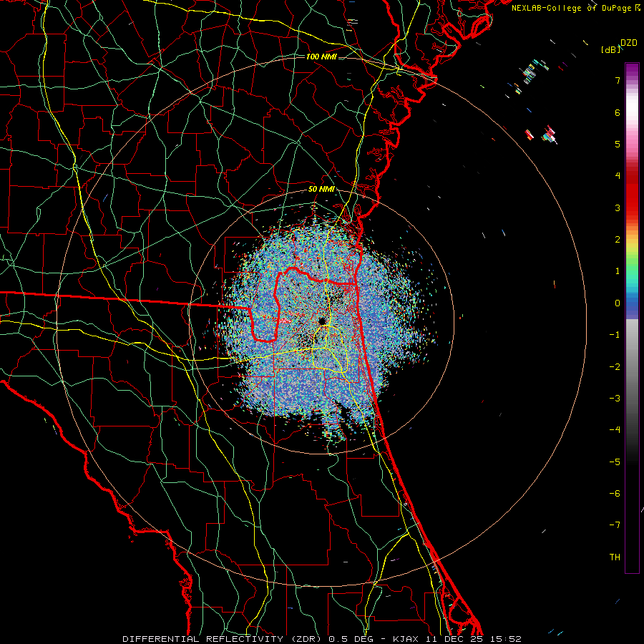This screenshot has width=644, height=644.
Task: Click the blue 0 dB color bar segment
Action: pos(632,304)
